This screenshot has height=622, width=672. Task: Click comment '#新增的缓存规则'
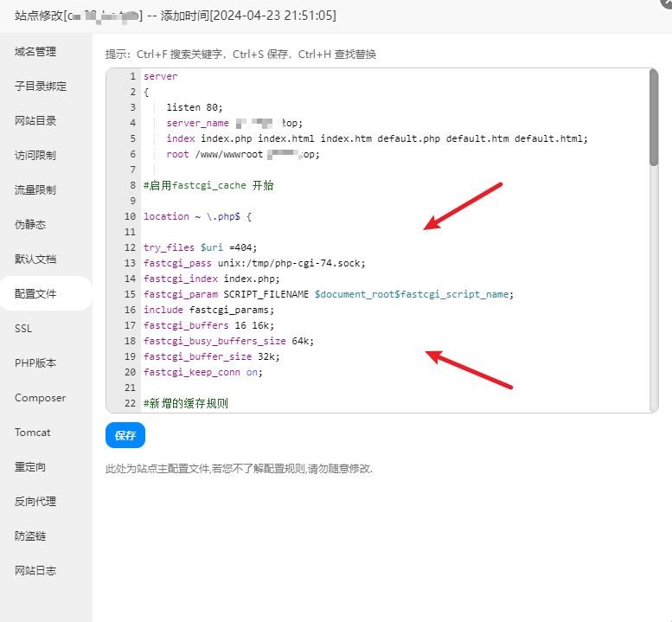pos(186,403)
